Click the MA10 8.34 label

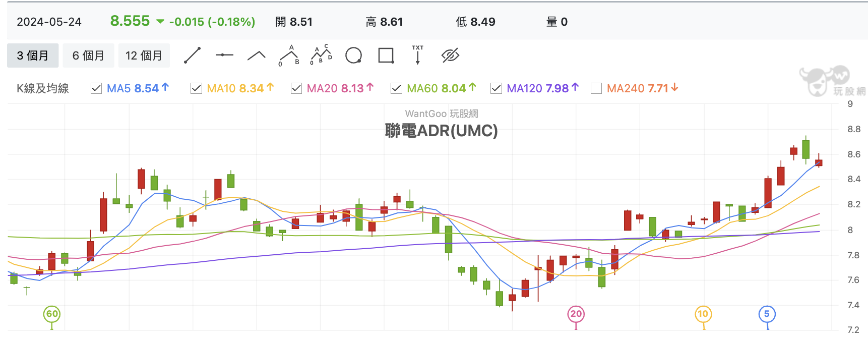click(x=240, y=88)
